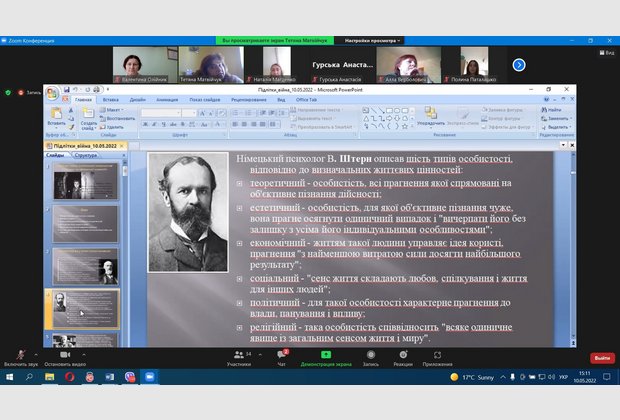The image size is (620, 420).
Task: Click green Демонстрация экрана share button
Action: 325,356
